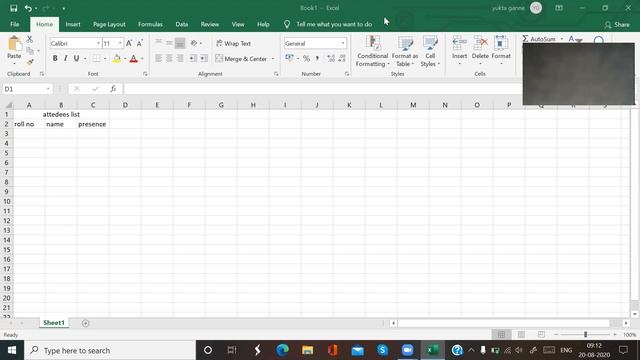Click Increase Decimal icon
This screenshot has height=360, width=640.
(331, 58)
